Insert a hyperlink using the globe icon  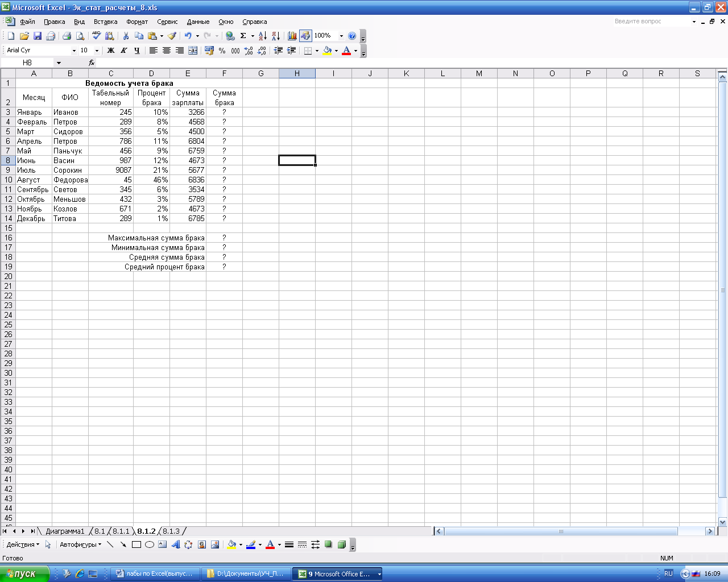point(230,36)
